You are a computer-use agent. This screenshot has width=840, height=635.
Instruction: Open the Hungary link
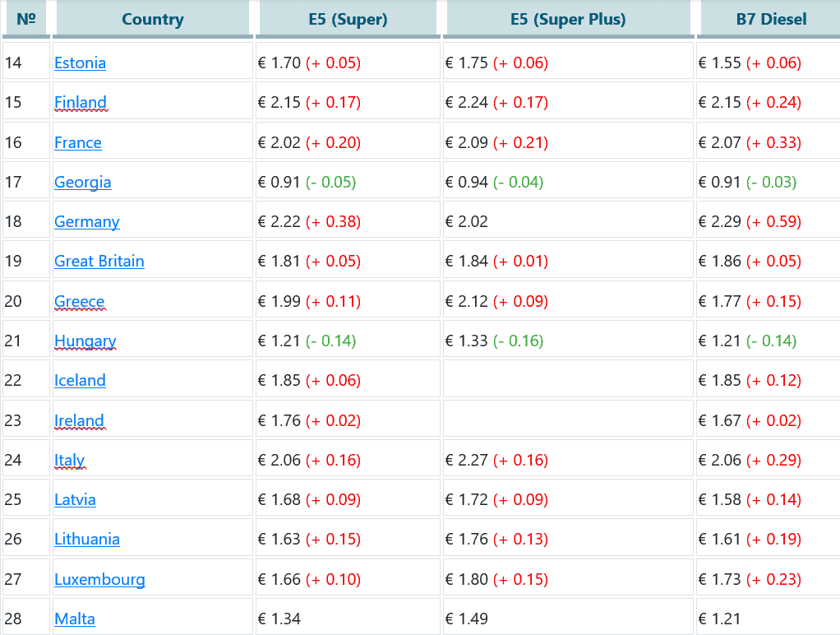click(x=85, y=341)
